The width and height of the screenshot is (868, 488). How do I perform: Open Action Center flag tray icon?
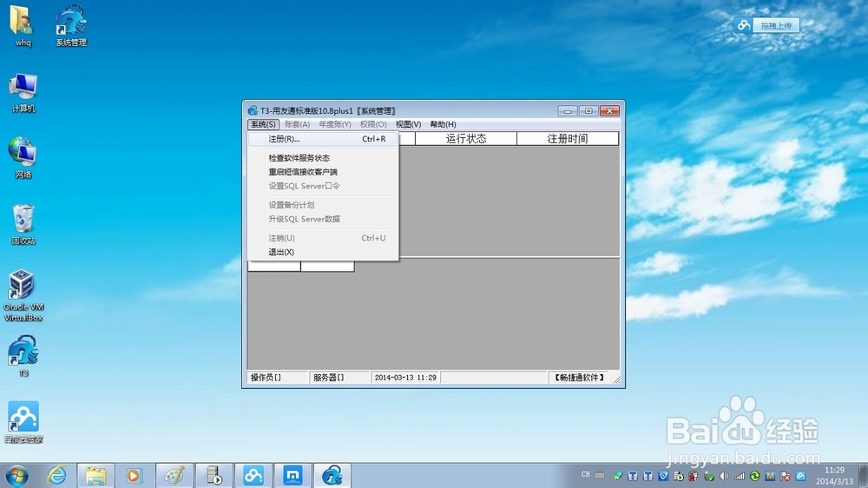click(785, 476)
